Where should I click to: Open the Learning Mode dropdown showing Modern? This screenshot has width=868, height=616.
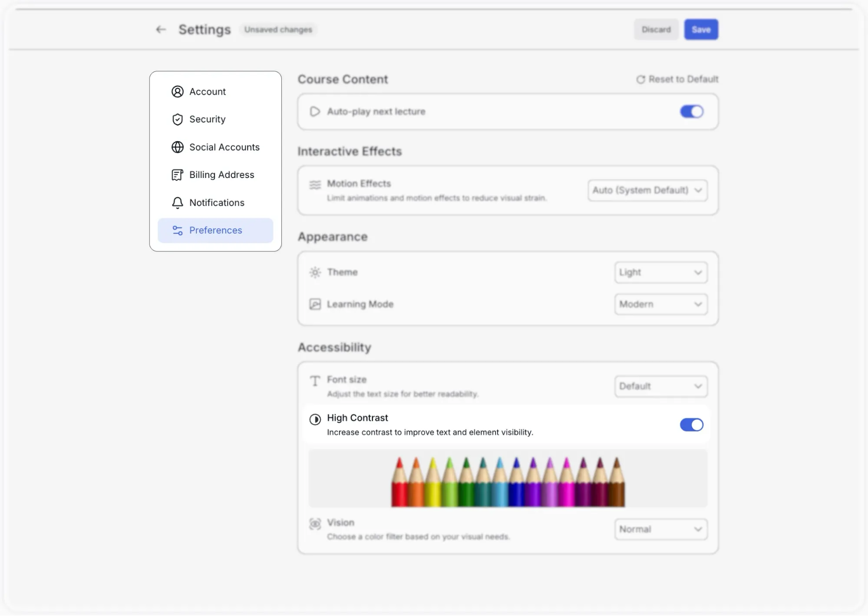[661, 304]
